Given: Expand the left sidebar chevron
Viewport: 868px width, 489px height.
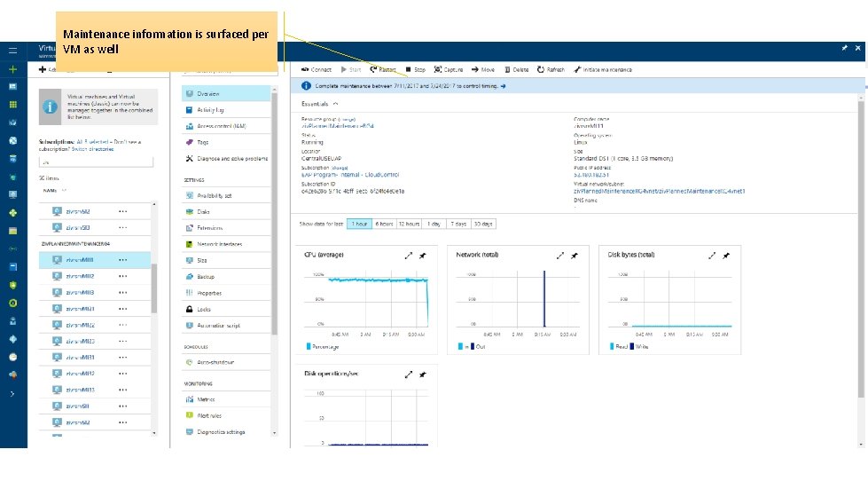Looking at the screenshot, I should 12,394.
